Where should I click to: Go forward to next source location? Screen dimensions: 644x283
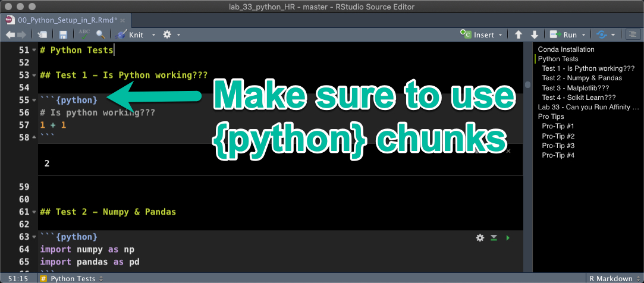coord(22,35)
